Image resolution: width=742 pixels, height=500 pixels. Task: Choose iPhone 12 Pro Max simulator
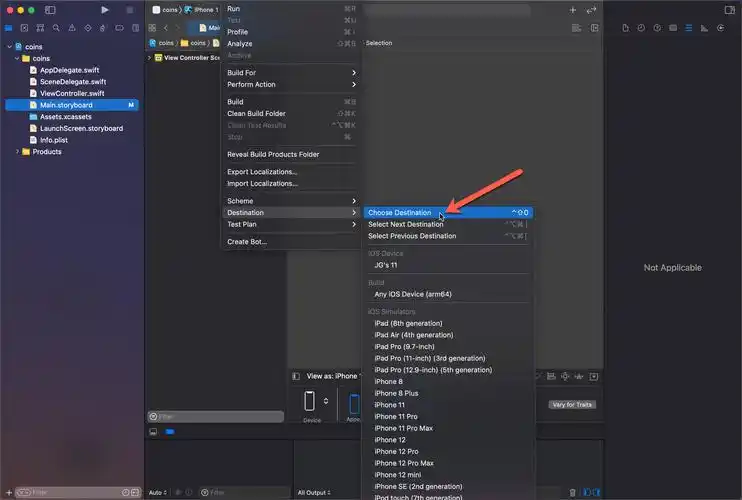point(404,463)
